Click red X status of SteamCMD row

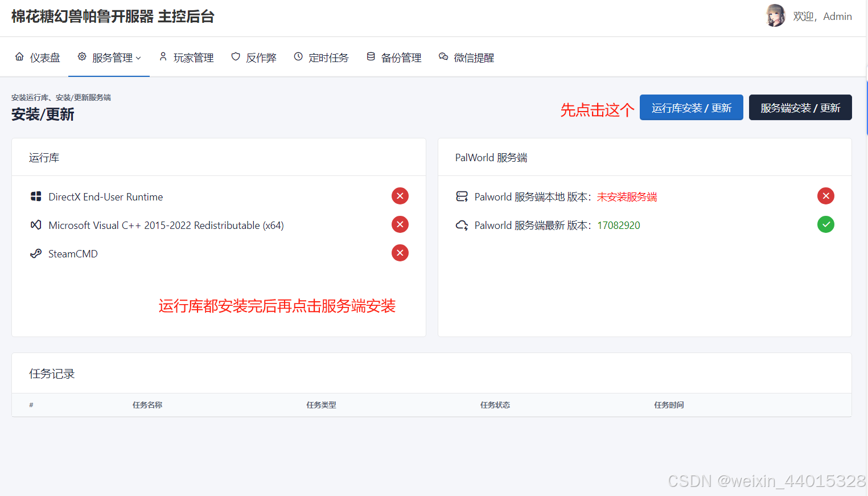click(x=400, y=253)
